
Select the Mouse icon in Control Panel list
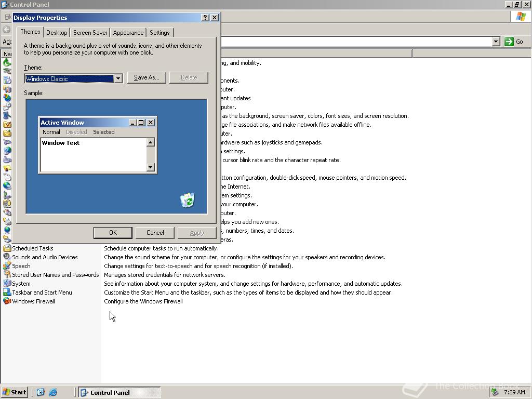point(7,178)
